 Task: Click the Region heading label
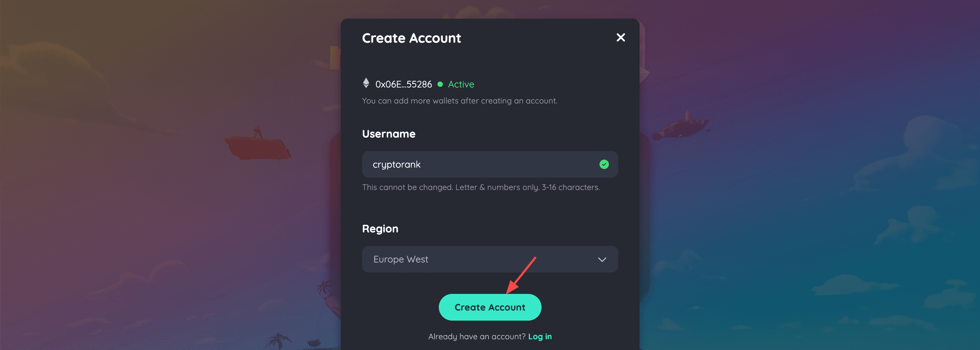pyautogui.click(x=380, y=229)
